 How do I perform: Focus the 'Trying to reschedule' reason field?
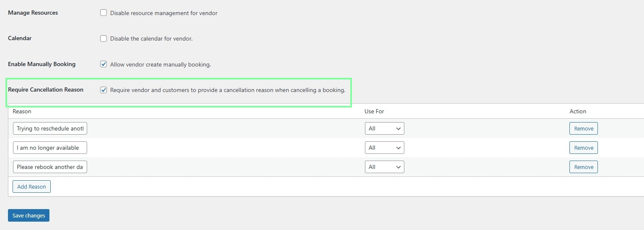tap(50, 128)
